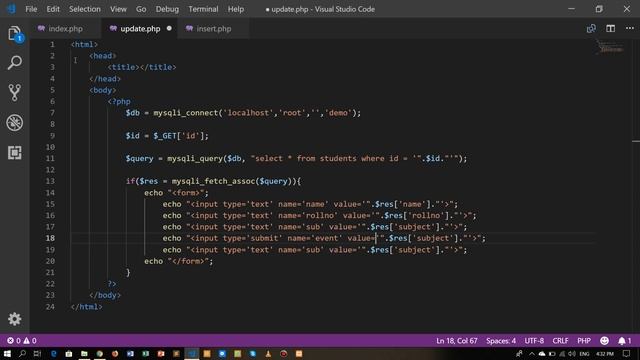Switch to VS Code taskbar icon

coord(191,353)
